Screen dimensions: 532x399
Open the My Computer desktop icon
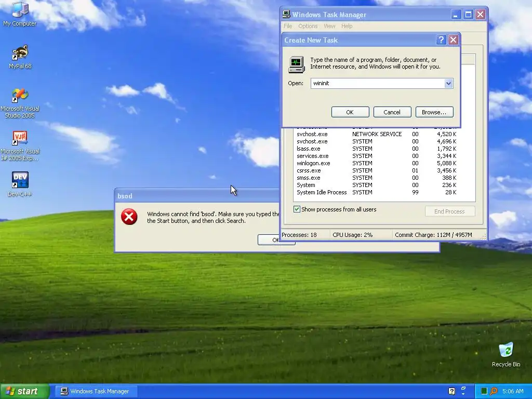[20, 14]
